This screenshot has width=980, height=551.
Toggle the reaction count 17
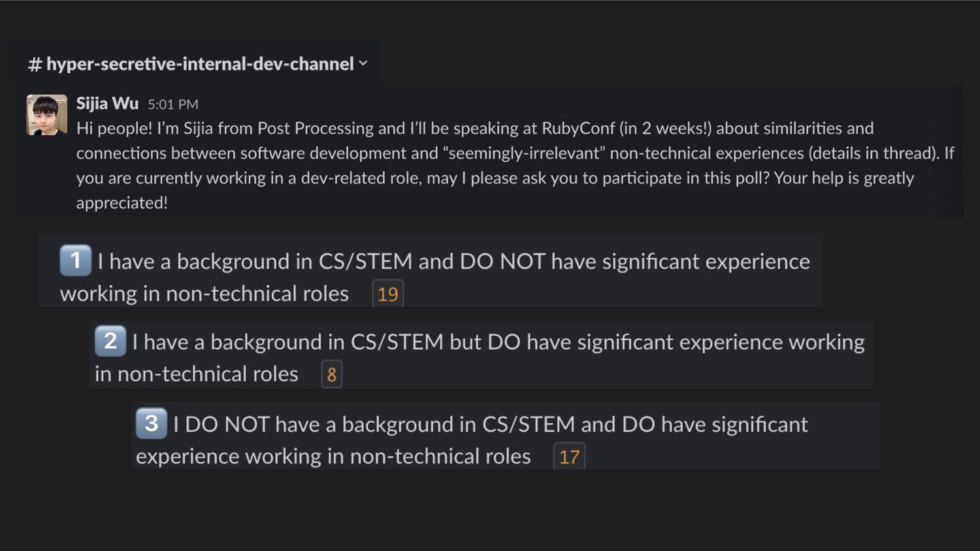coord(570,456)
